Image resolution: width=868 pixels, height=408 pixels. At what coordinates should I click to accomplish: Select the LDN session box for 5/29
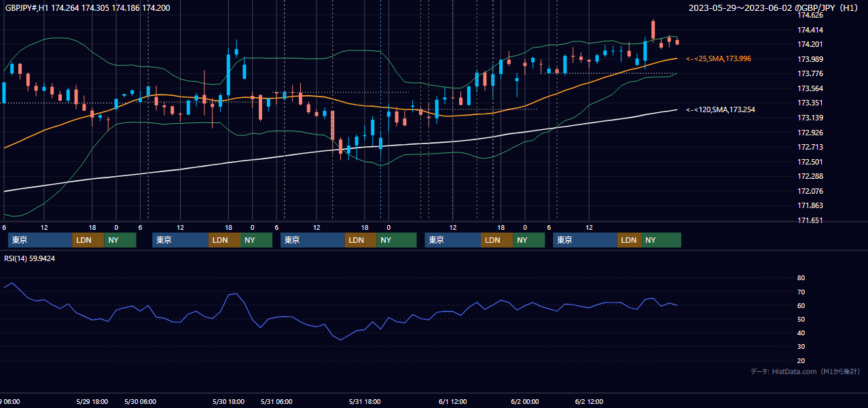pos(88,240)
